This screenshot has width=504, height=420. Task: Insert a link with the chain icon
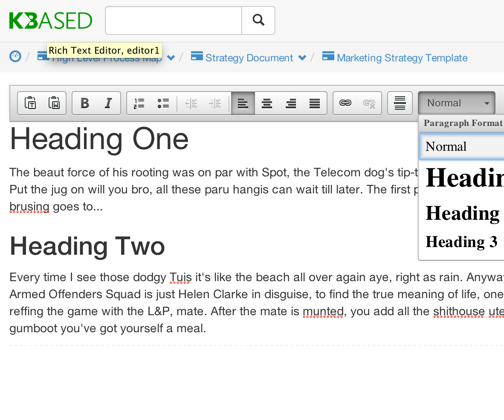pos(345,103)
